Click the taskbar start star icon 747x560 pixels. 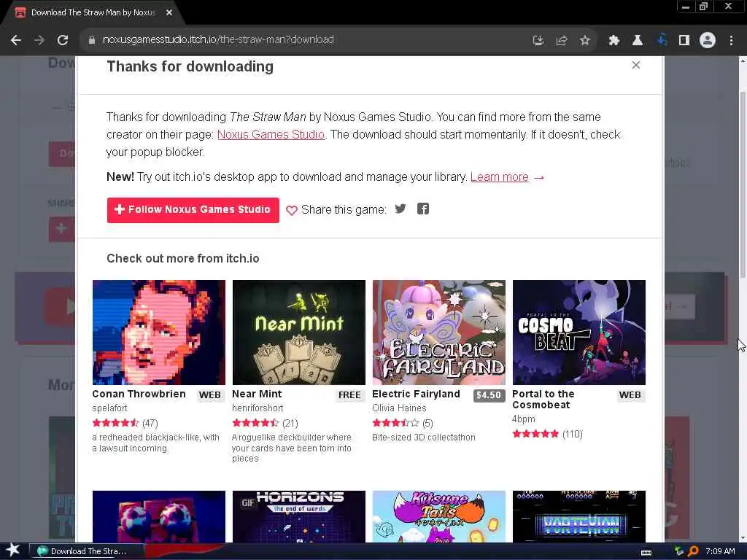pos(13,551)
